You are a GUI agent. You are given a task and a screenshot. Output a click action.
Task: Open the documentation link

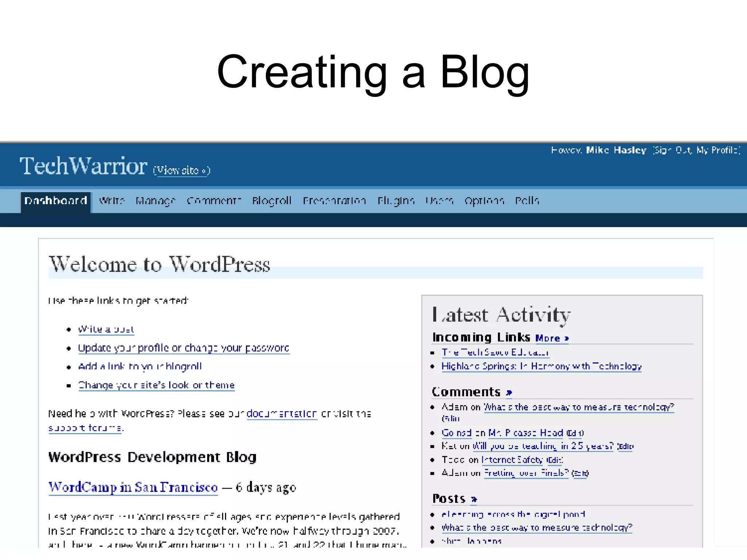(x=282, y=414)
